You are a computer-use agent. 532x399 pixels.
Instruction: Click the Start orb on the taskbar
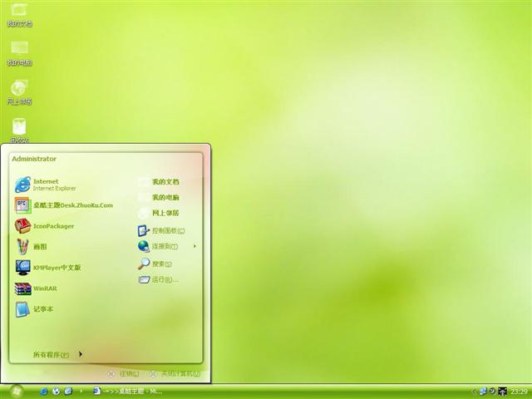(x=16, y=392)
